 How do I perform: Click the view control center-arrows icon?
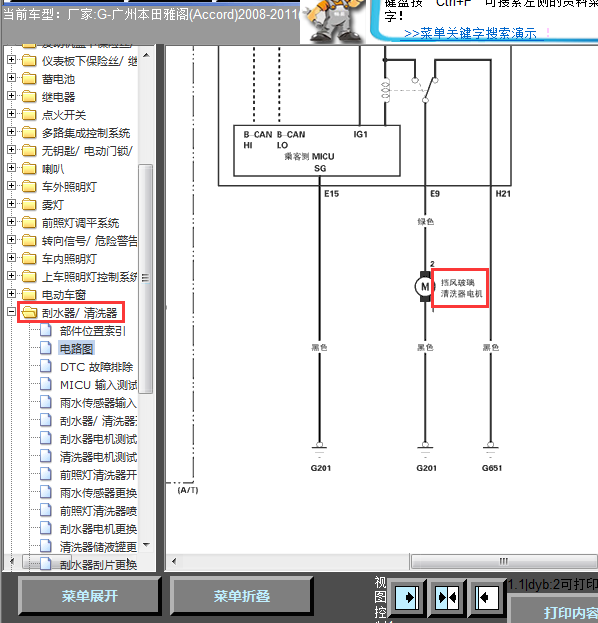447,597
